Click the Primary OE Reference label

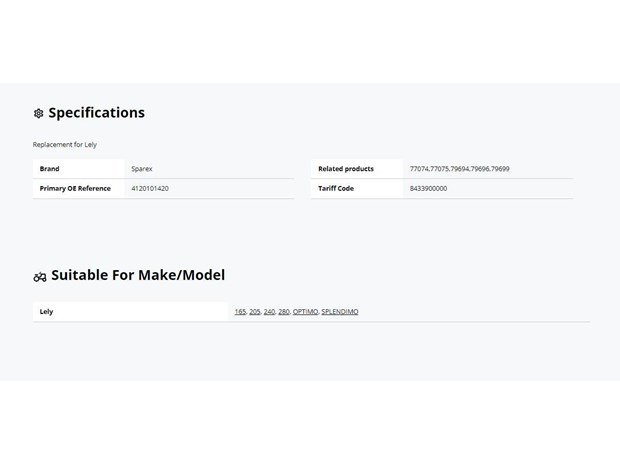(x=75, y=189)
